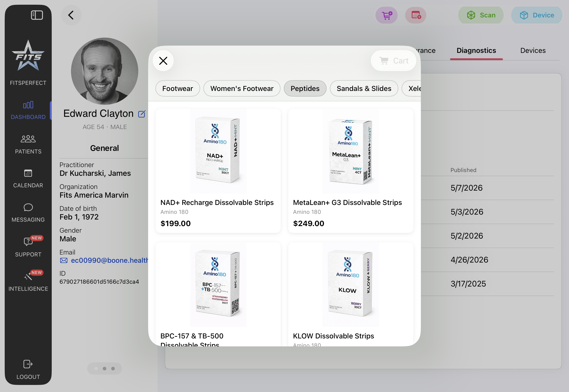The image size is (569, 392).
Task: Open MetaLean+ G3 Dissolvable Strips product image
Action: [x=351, y=151]
